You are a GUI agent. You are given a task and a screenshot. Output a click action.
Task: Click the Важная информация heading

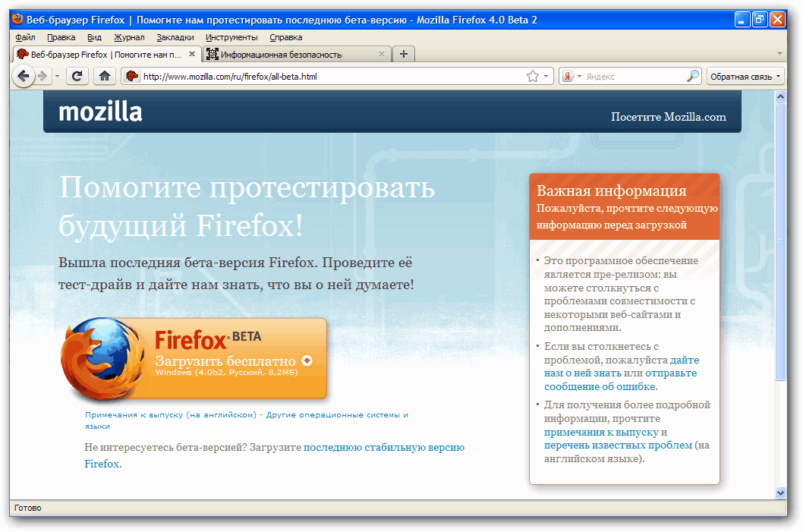(612, 190)
